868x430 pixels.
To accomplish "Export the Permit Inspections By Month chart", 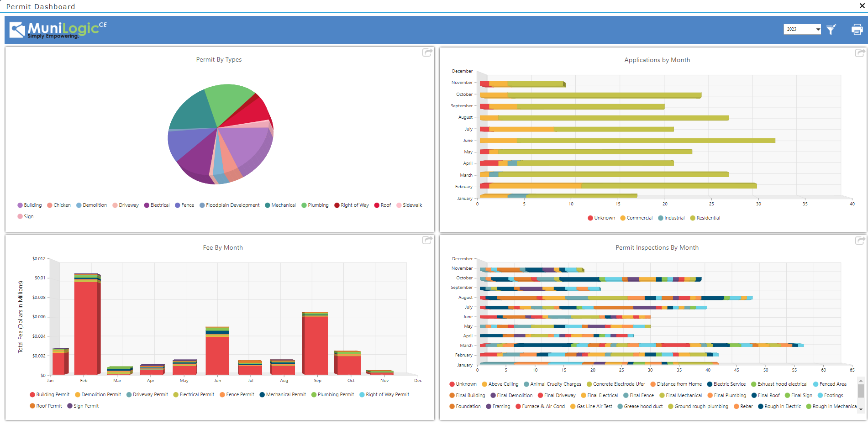I will point(860,241).
